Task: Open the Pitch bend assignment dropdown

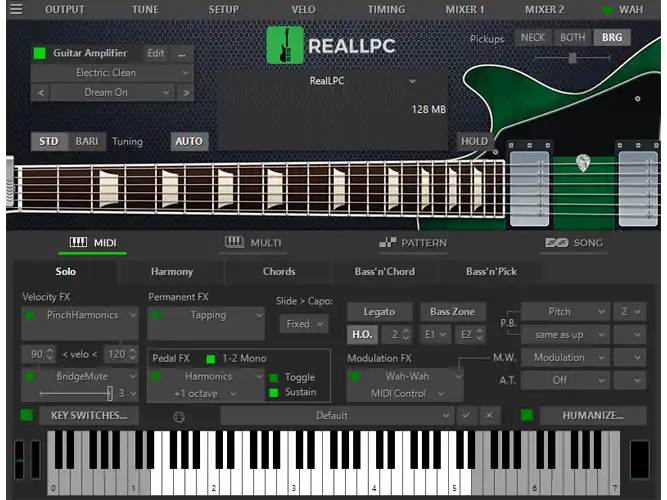Action: (565, 312)
